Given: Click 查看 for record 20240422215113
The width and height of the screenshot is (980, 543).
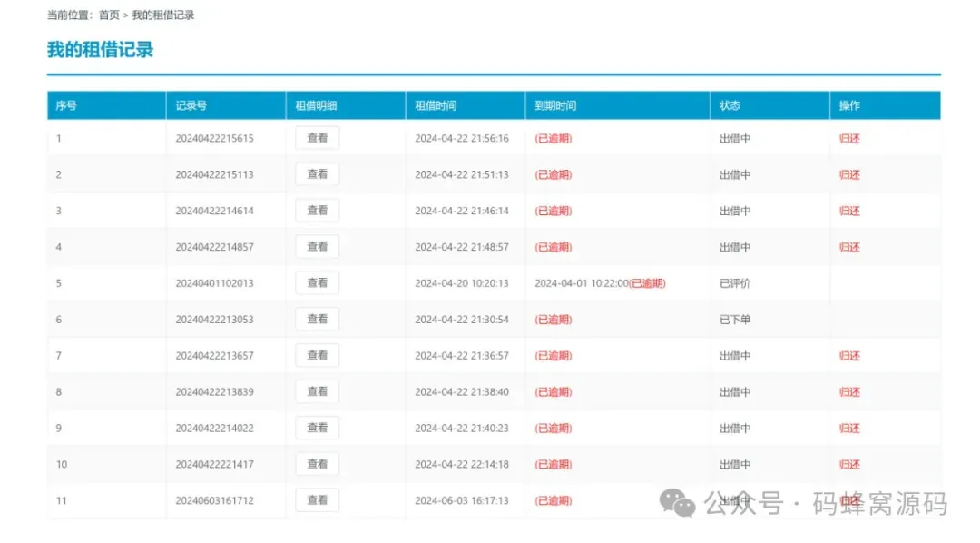Looking at the screenshot, I should click(318, 174).
